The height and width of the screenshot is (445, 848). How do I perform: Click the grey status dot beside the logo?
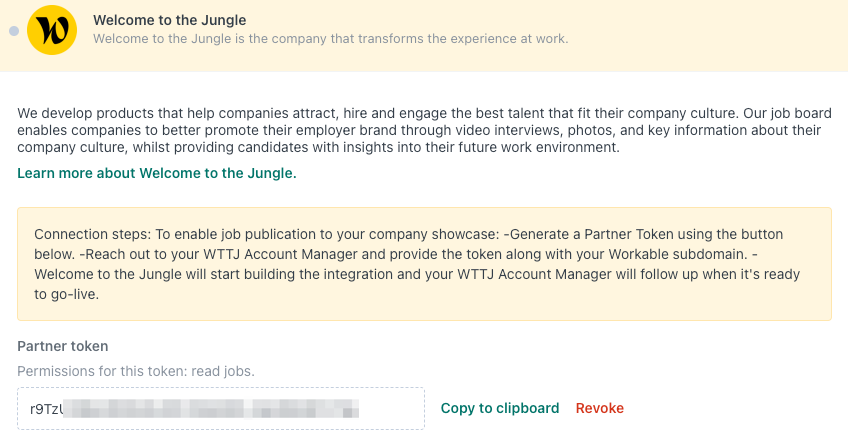14,31
